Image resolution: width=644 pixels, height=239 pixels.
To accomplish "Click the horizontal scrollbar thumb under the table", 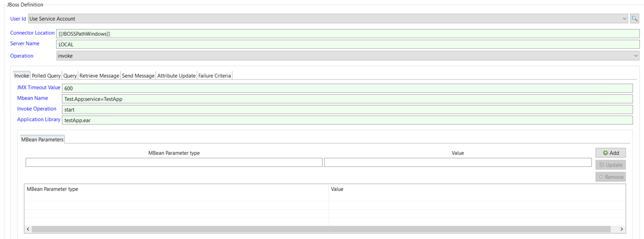I will pyautogui.click(x=321, y=229).
